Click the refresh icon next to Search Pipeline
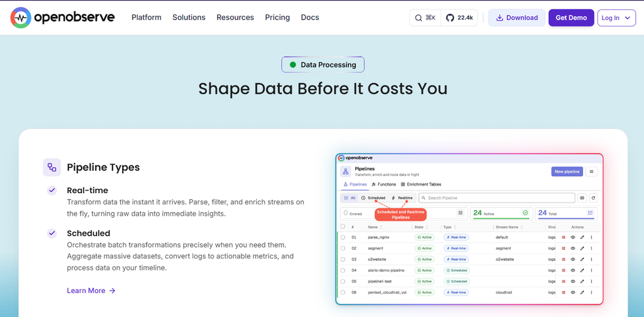Screen dimensions: 644x317 point(593,198)
